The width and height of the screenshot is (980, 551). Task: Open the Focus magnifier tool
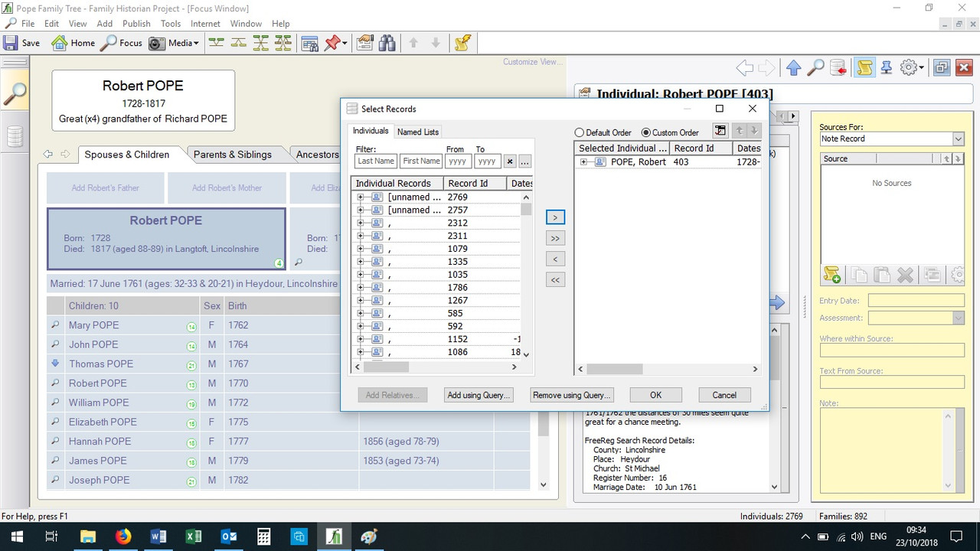click(122, 43)
